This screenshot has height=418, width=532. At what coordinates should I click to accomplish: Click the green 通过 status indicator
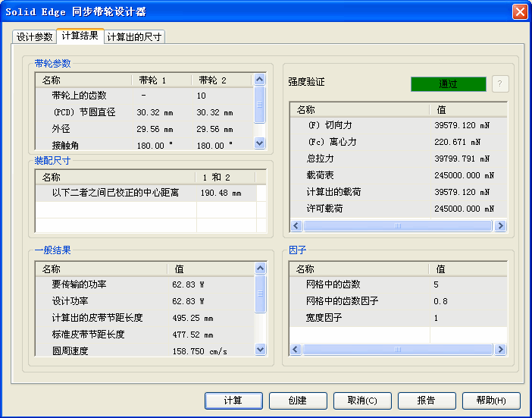(x=448, y=84)
